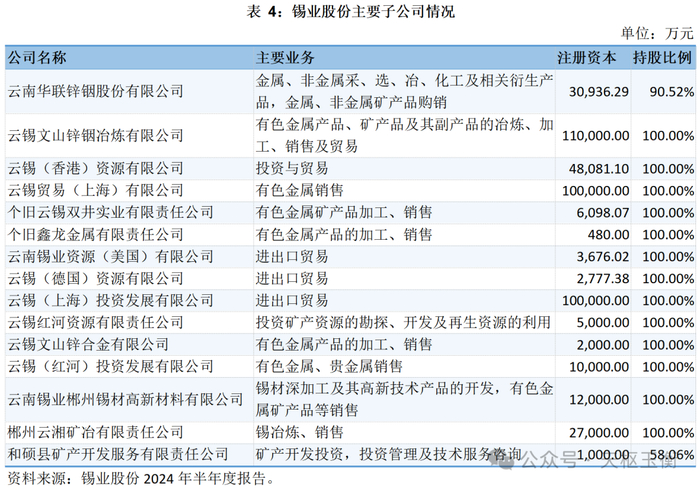
Task: Click company name 云锡文山锌铟冶炼有限公司
Action: (96, 136)
